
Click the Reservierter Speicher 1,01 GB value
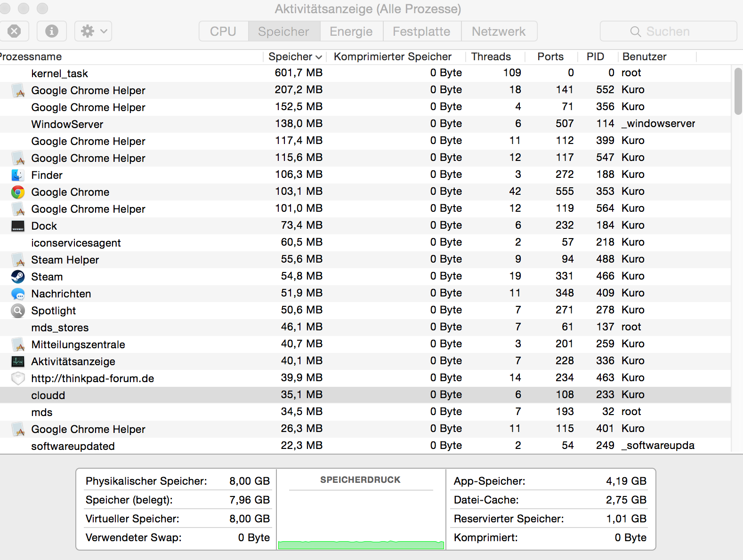tap(626, 519)
